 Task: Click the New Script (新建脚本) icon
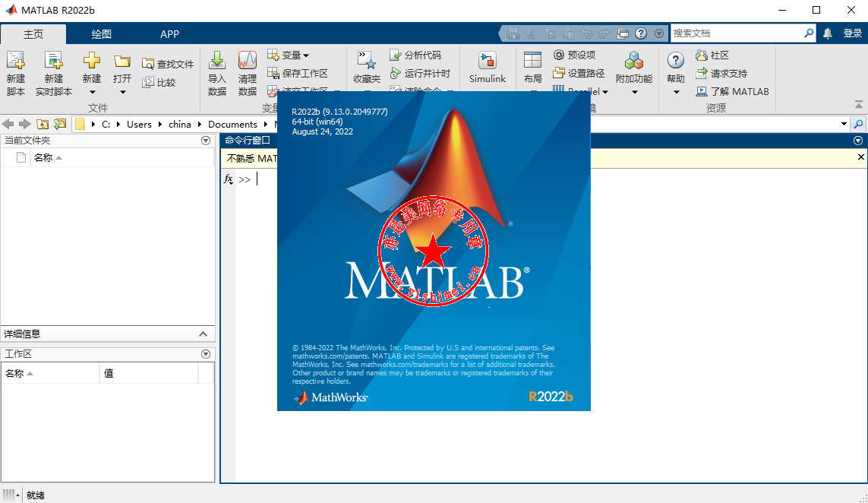point(15,60)
